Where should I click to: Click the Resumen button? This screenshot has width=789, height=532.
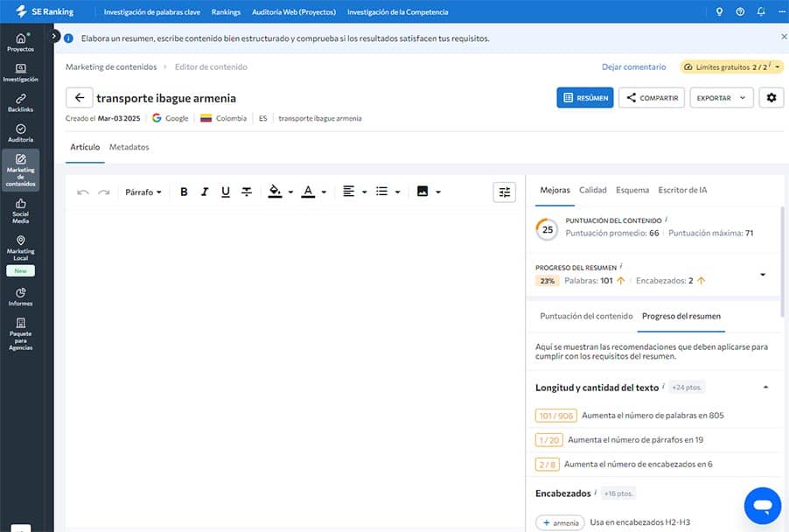click(584, 98)
